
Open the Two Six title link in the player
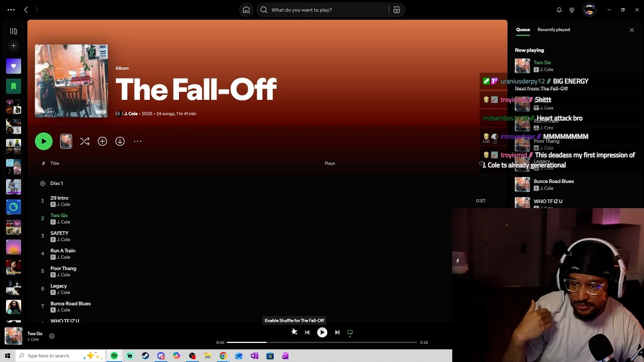click(x=35, y=333)
